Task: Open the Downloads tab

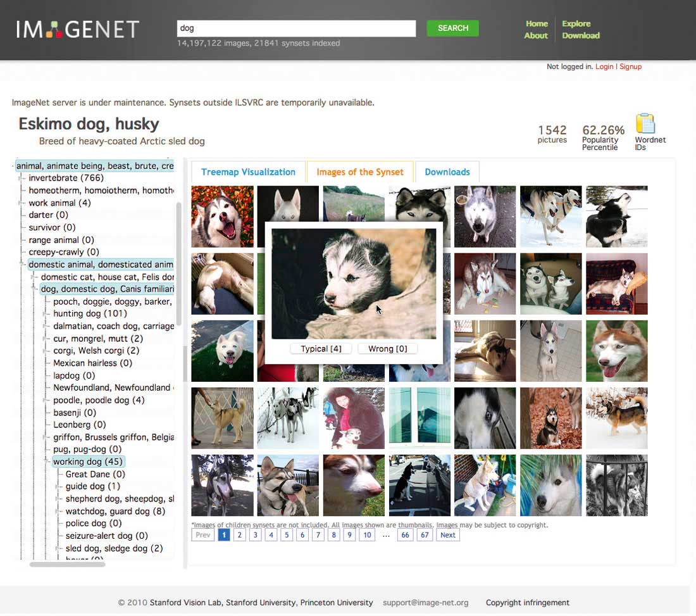Action: pos(447,172)
